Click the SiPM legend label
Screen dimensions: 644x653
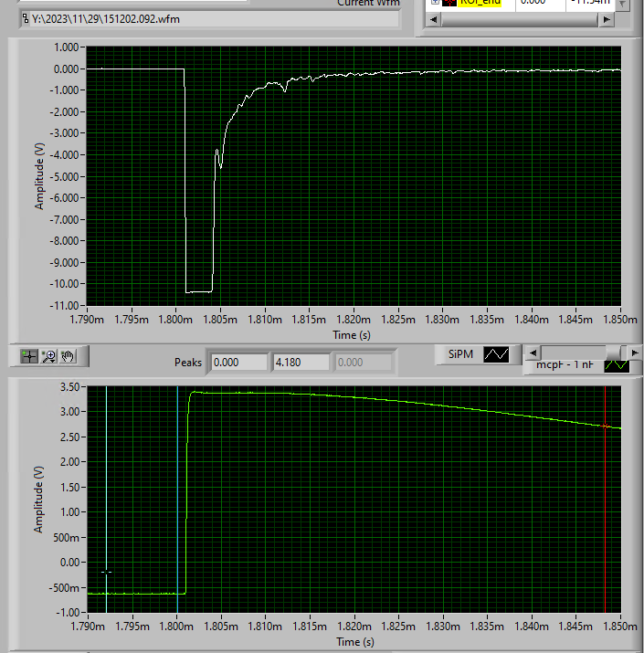(460, 354)
